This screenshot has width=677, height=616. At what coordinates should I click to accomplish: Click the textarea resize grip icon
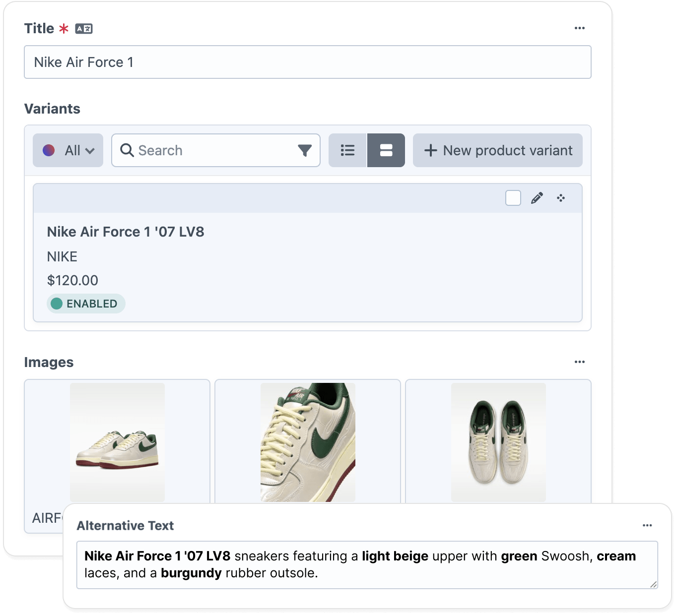pyautogui.click(x=654, y=584)
